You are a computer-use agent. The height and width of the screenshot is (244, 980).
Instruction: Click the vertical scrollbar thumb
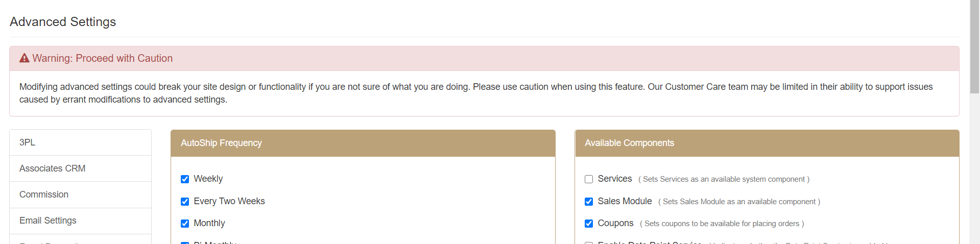[974, 47]
